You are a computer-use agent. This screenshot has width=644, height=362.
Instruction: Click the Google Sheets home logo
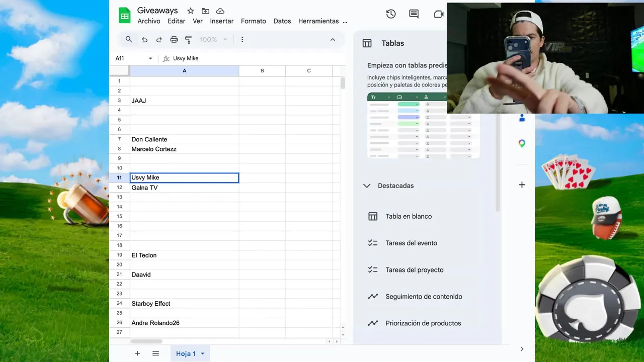pyautogui.click(x=124, y=16)
